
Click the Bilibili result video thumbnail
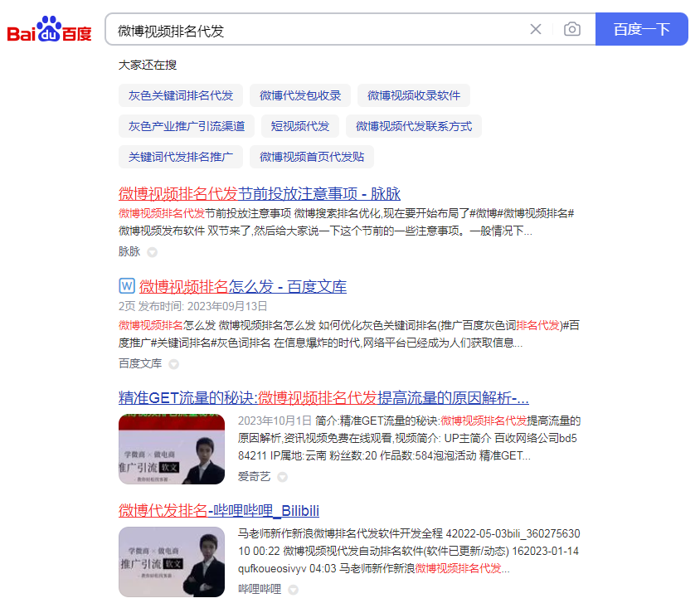tap(172, 562)
